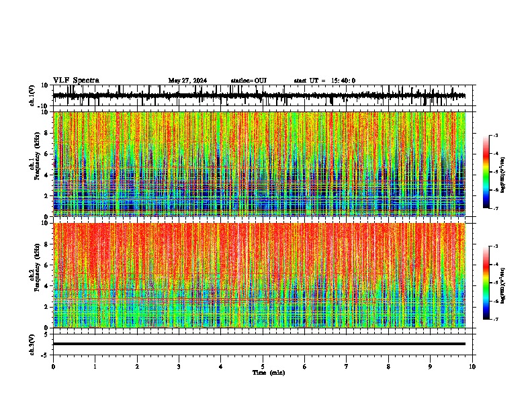Click the "8" kHz tick on ch.1 spectrogram
The image size is (532, 411).
pyautogui.click(x=48, y=133)
